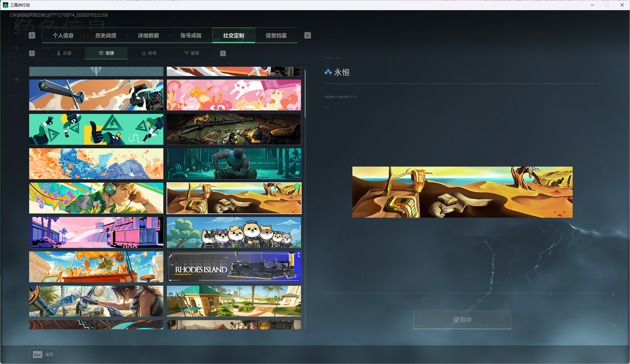Image resolution: width=630 pixels, height=364 pixels.
Task: Click the Q key previous-tab icon
Action: click(32, 35)
